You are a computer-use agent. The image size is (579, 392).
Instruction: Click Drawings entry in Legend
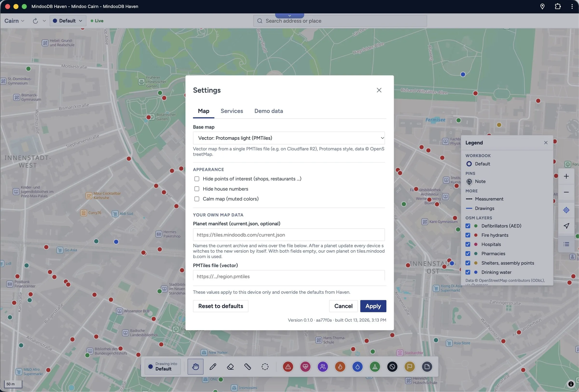480,209
